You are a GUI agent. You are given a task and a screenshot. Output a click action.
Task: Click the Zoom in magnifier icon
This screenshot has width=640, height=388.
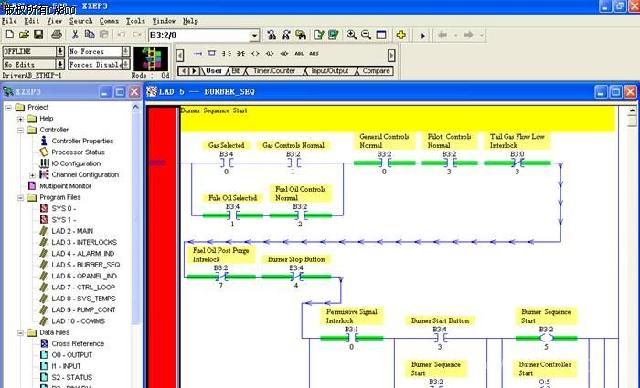click(x=351, y=35)
